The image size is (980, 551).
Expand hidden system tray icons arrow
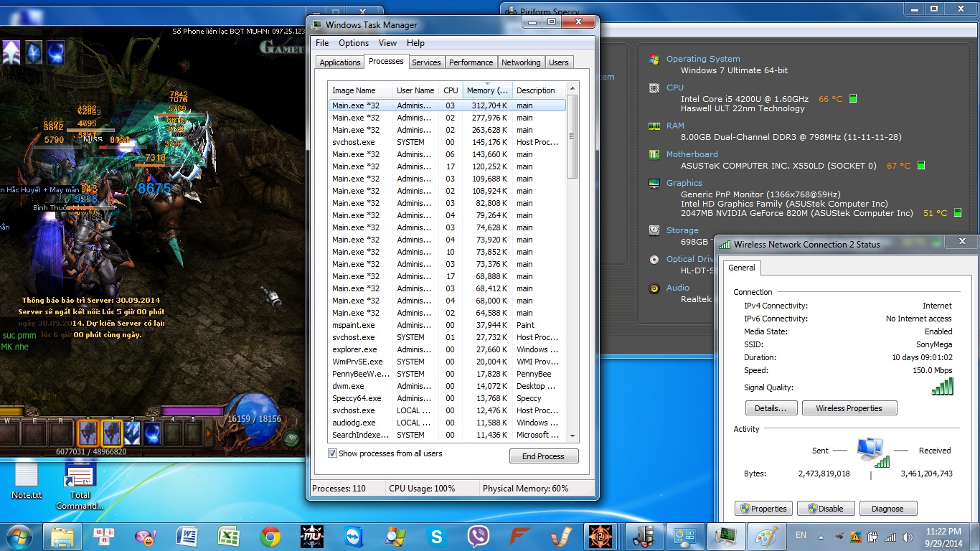(821, 537)
